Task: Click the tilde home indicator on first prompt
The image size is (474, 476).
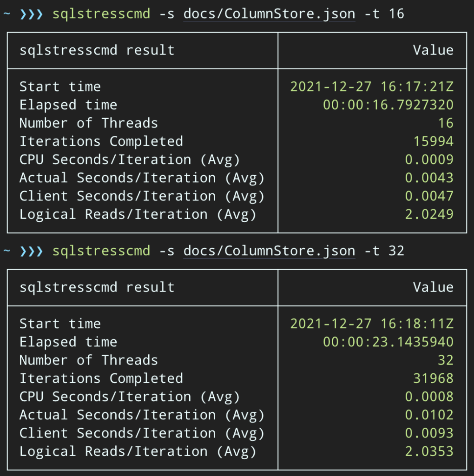Action: 7,13
